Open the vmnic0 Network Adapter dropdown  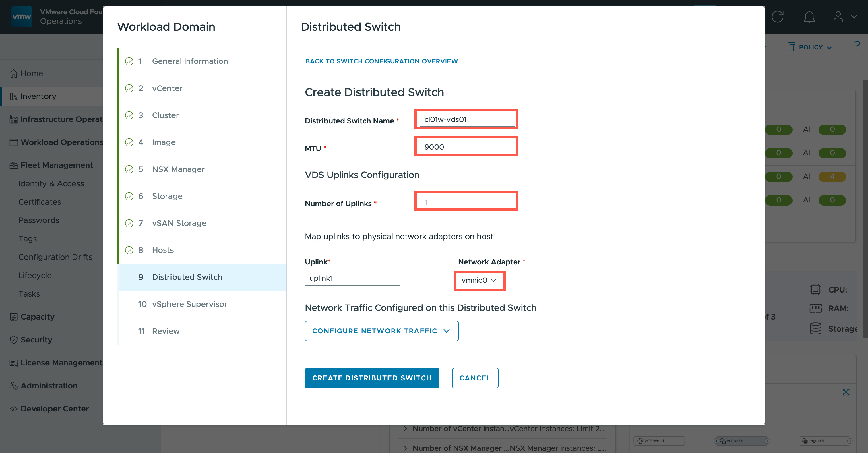coord(479,280)
